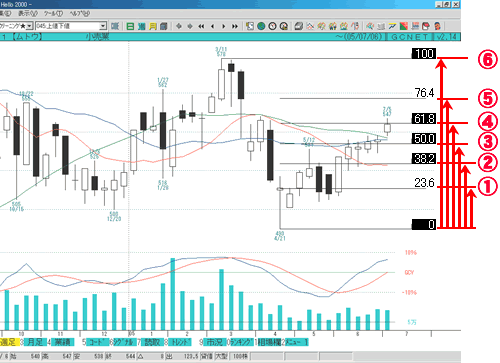Click the 61.8 Fibonacci level label
Image resolution: width=500 pixels, height=363 pixels.
[x=424, y=118]
